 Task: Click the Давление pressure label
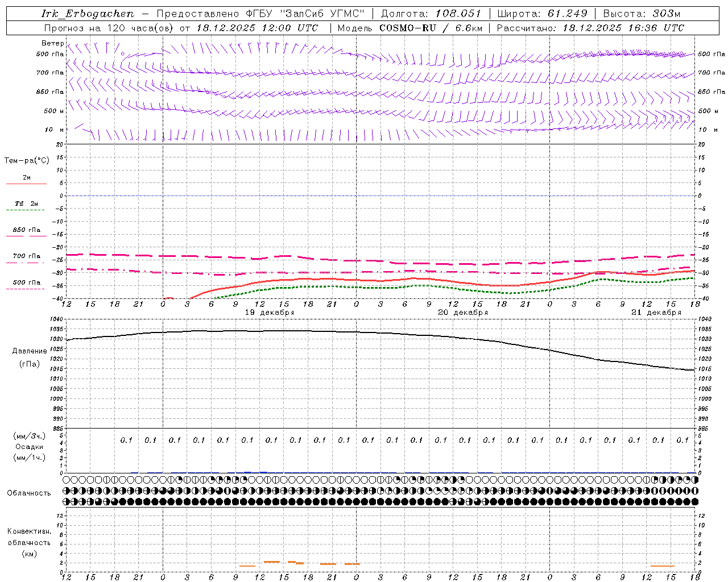30,351
